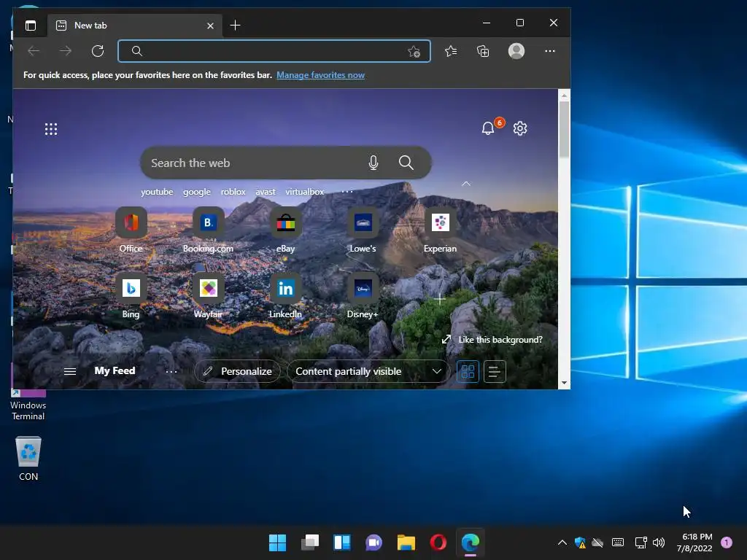Image resolution: width=747 pixels, height=560 pixels.
Task: Open volume control in system tray
Action: [659, 542]
